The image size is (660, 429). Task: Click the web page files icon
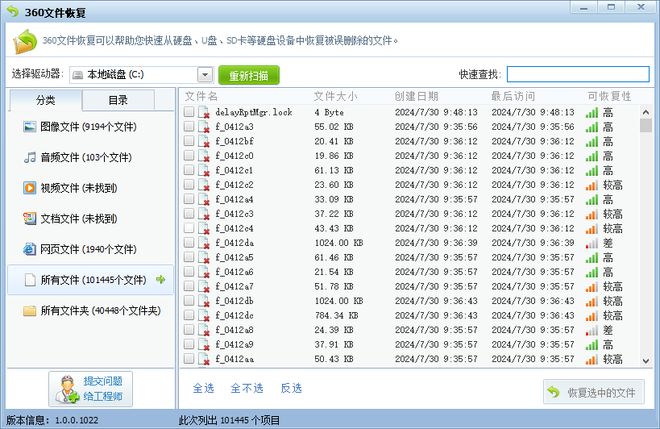pos(30,249)
